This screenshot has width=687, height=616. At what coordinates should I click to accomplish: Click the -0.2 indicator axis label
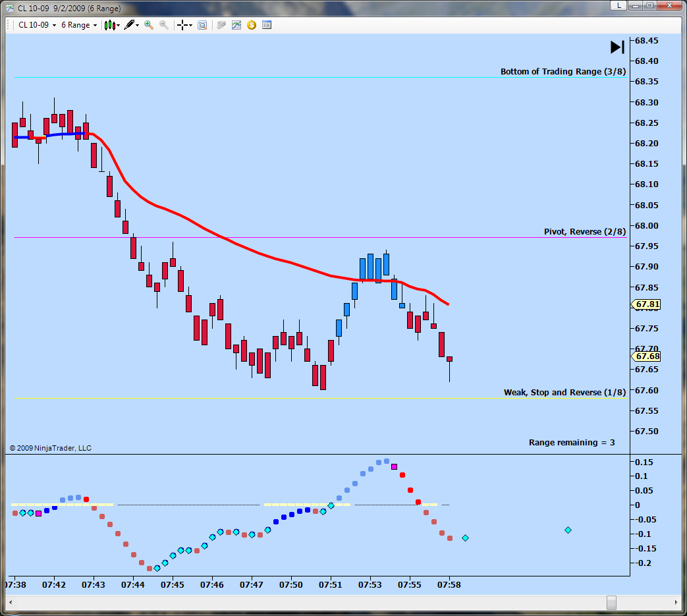pyautogui.click(x=644, y=563)
